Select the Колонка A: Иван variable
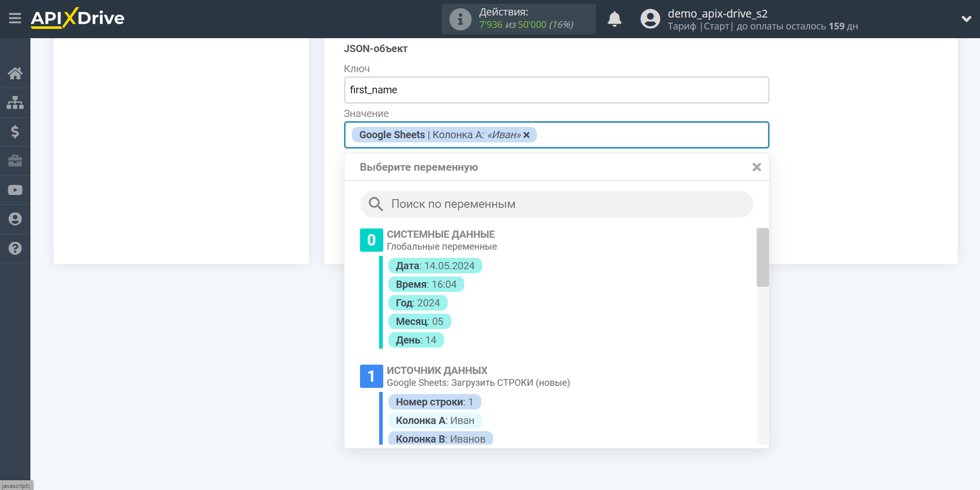980x490 pixels. pyautogui.click(x=435, y=421)
